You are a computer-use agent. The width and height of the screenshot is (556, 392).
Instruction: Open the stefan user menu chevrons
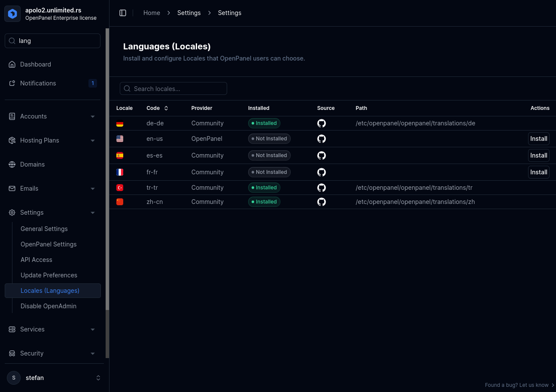click(98, 378)
